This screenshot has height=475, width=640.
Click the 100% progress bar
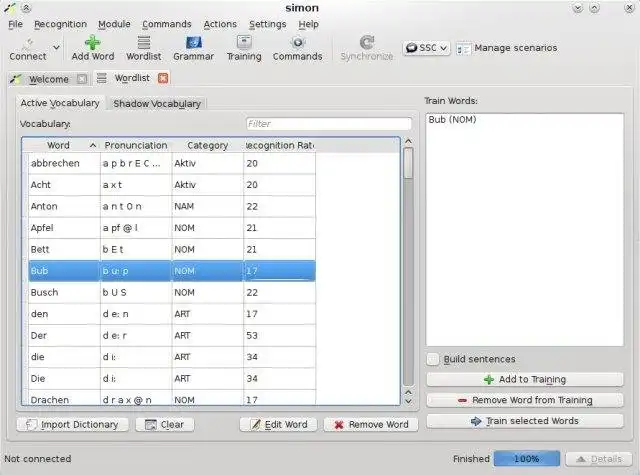527,459
